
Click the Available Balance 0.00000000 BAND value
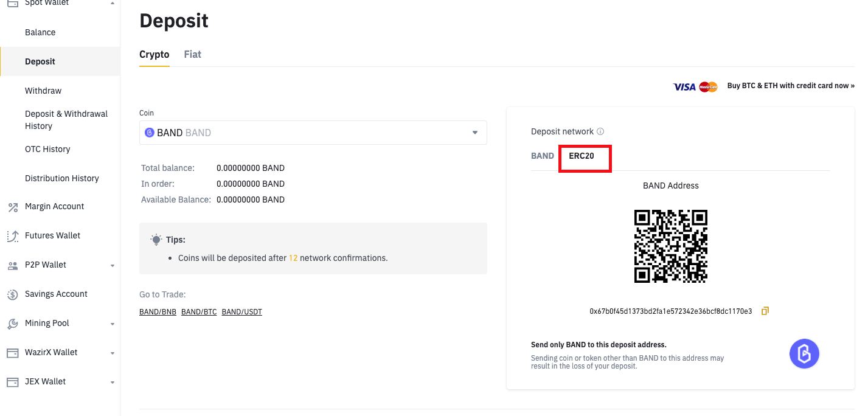click(251, 199)
